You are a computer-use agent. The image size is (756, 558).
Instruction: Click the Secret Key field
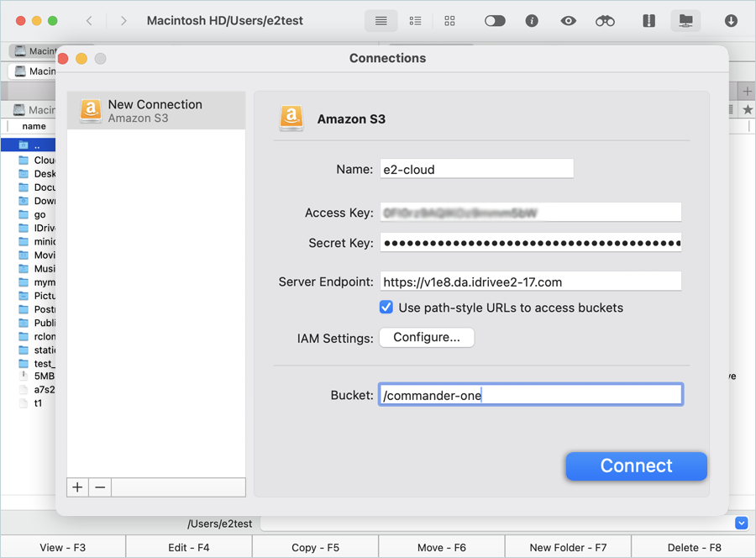click(531, 243)
